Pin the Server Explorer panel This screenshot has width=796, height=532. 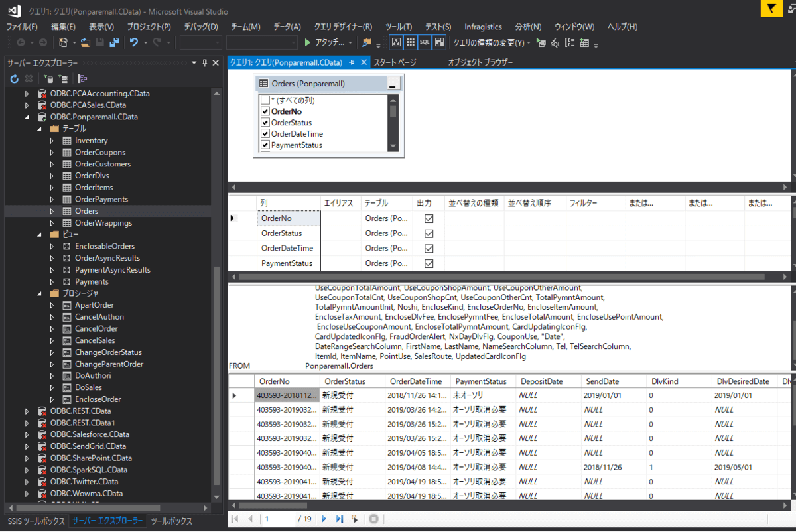(x=204, y=63)
